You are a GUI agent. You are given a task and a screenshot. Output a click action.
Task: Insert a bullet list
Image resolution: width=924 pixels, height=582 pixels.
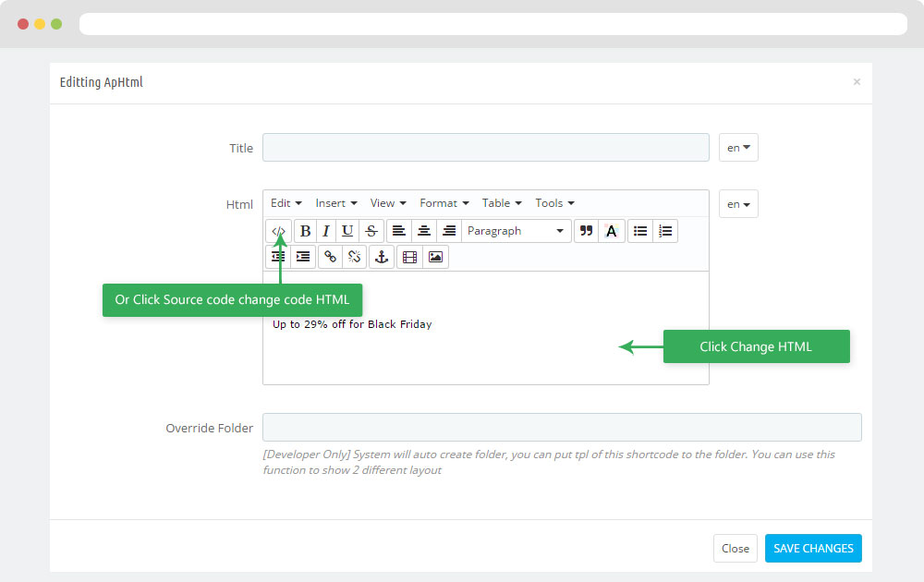pos(640,231)
